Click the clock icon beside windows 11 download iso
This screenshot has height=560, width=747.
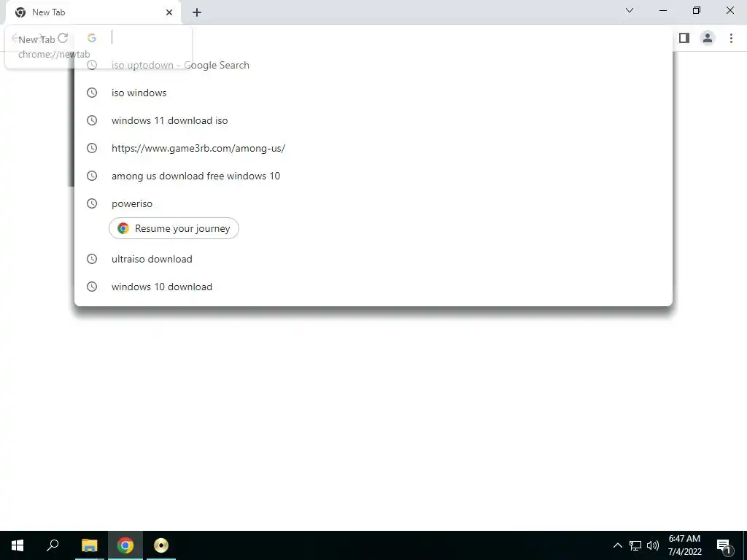click(x=92, y=120)
